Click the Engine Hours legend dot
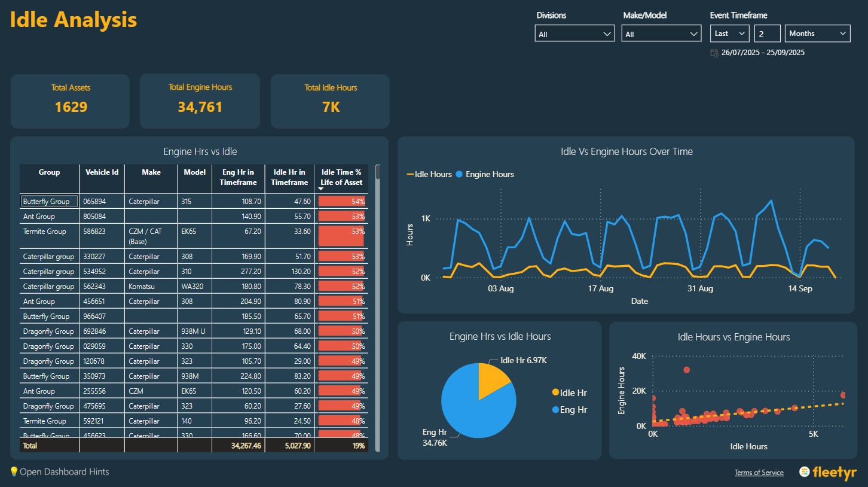The height and width of the screenshot is (487, 868). click(x=459, y=175)
